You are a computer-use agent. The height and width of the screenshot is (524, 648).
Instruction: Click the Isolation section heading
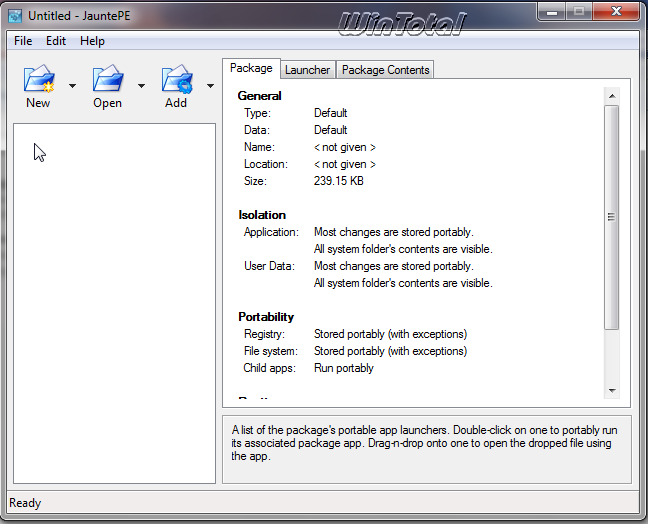pyautogui.click(x=262, y=215)
